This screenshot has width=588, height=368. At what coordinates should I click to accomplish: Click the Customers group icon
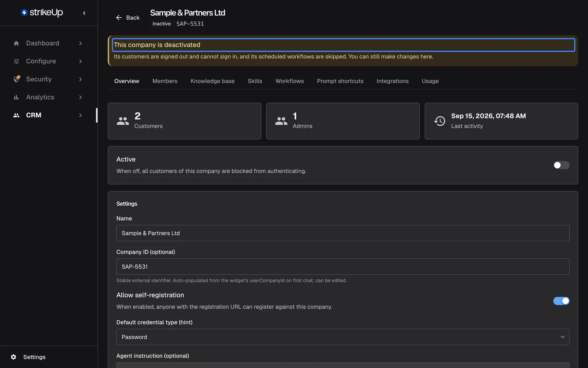click(123, 121)
